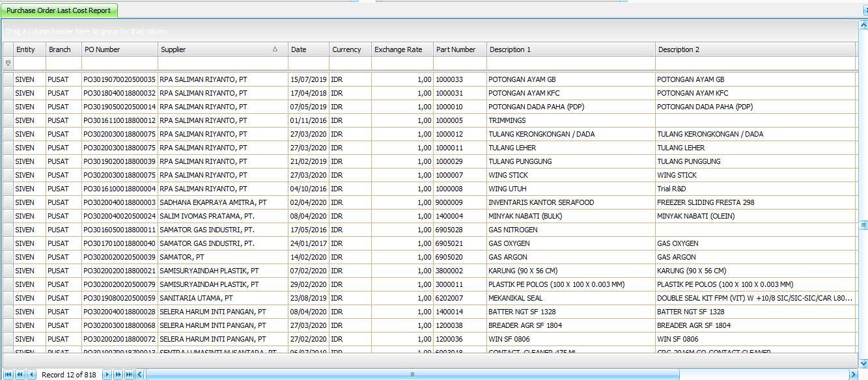Select the BATTER NGT SF 1328 Description 1 cell
The width and height of the screenshot is (868, 380).
click(x=571, y=312)
